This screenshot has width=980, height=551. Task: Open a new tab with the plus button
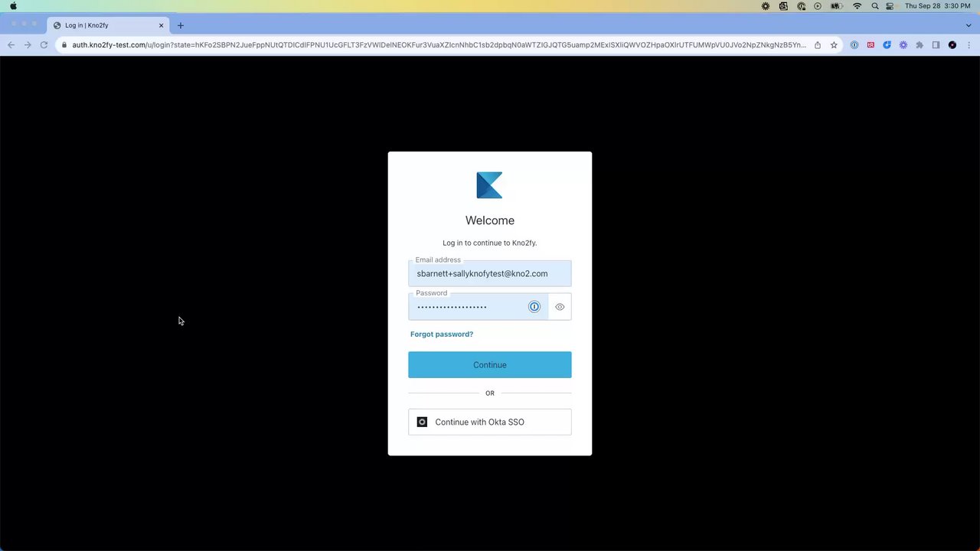181,25
